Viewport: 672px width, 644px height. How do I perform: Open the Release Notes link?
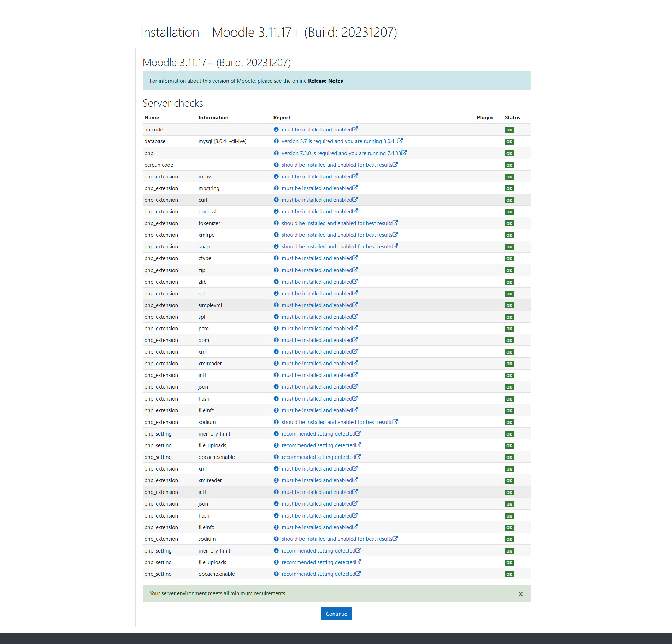[325, 81]
